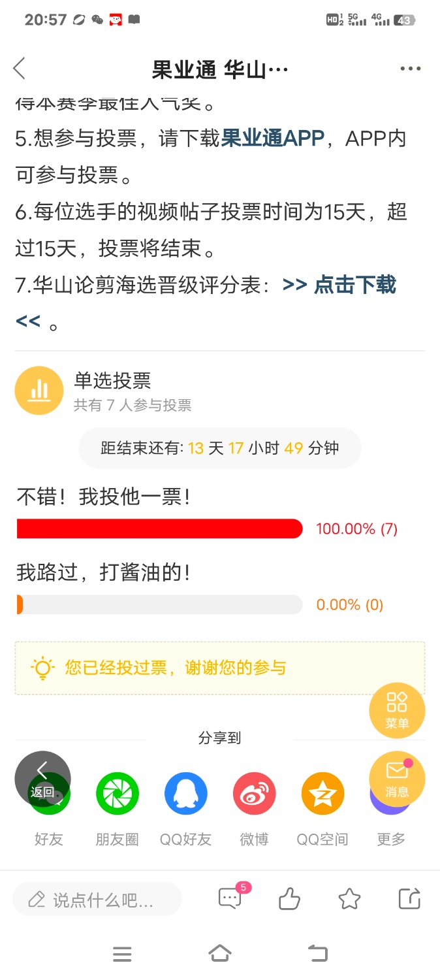440x980 pixels.
Task: Share to Moments (朋友圈) icon
Action: point(118,793)
